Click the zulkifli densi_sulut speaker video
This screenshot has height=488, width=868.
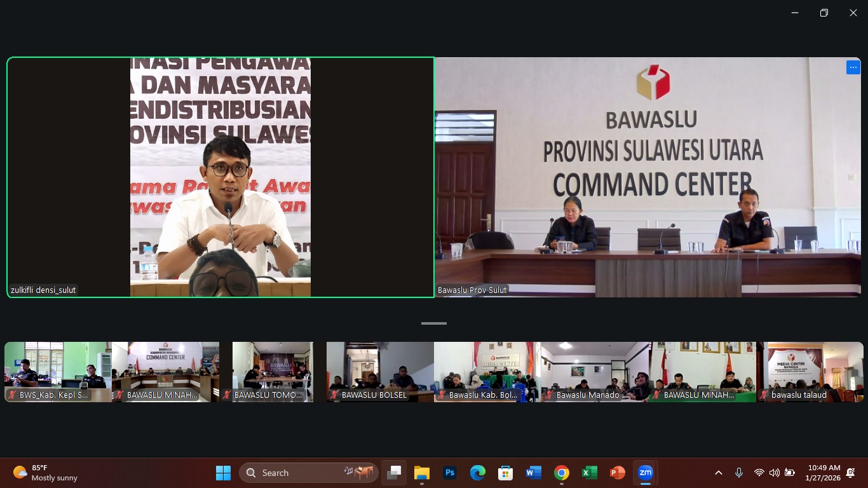[220, 177]
